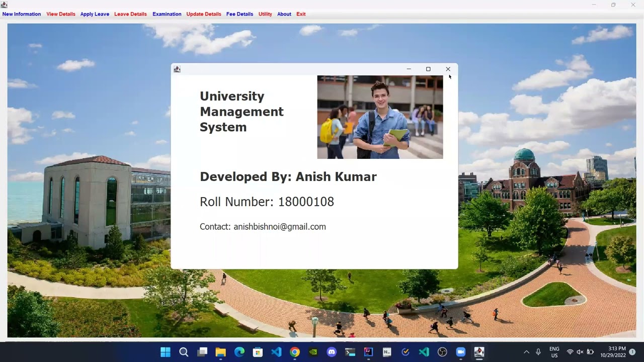Close the About dialog window

pyautogui.click(x=448, y=69)
